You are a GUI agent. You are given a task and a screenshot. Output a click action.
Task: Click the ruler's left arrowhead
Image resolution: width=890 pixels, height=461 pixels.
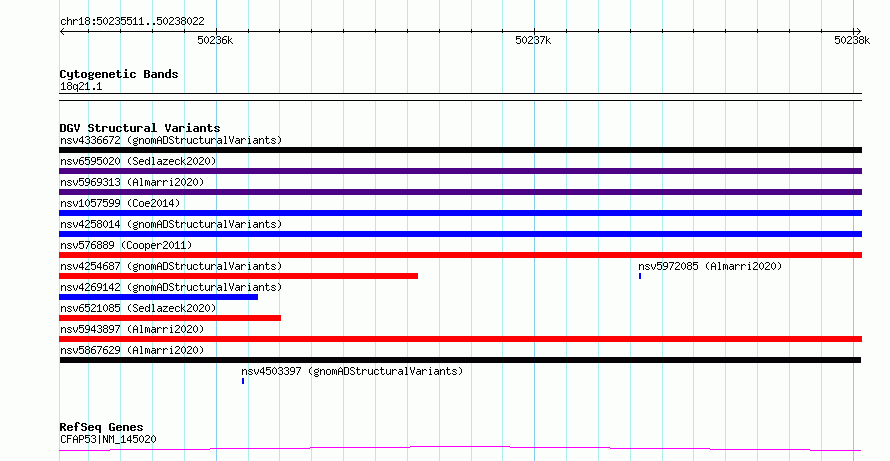click(x=62, y=32)
